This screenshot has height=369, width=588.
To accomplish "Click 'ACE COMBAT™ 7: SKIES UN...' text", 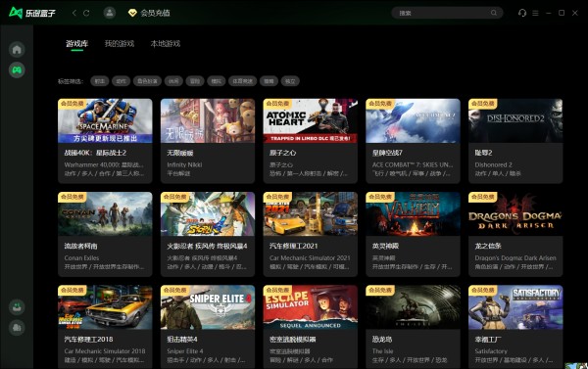I will click(x=413, y=164).
